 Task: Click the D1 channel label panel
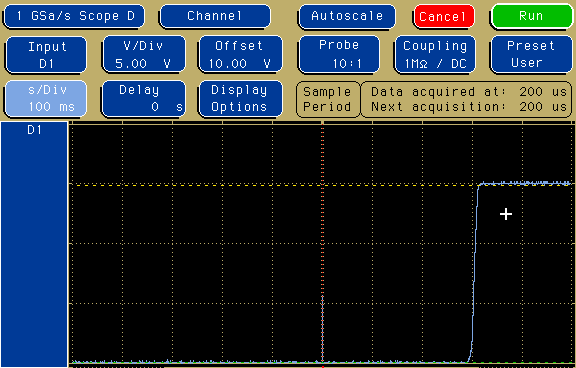34,244
